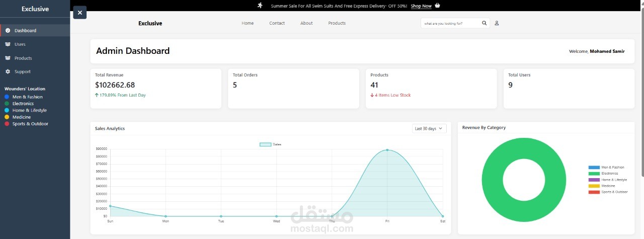Click the Total Users value 9
The image size is (644, 239).
pos(511,85)
